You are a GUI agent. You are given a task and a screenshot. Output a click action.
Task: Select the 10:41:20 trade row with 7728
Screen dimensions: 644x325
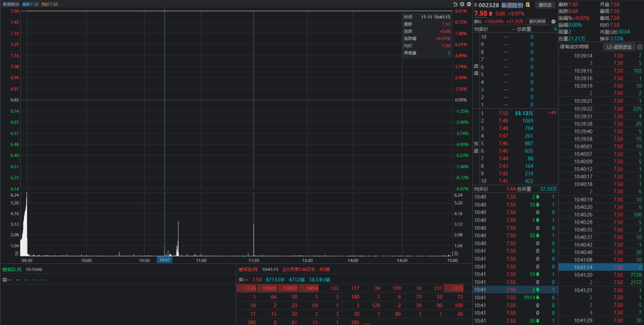601,275
